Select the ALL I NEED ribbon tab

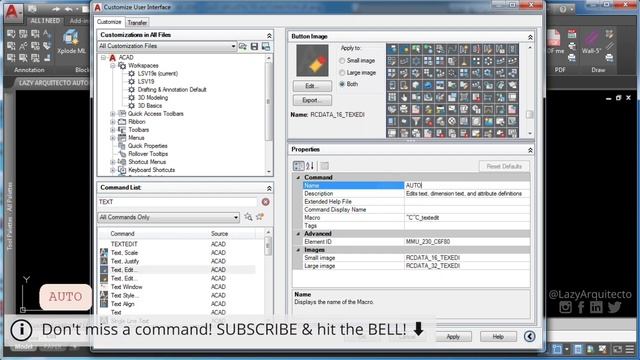click(45, 20)
